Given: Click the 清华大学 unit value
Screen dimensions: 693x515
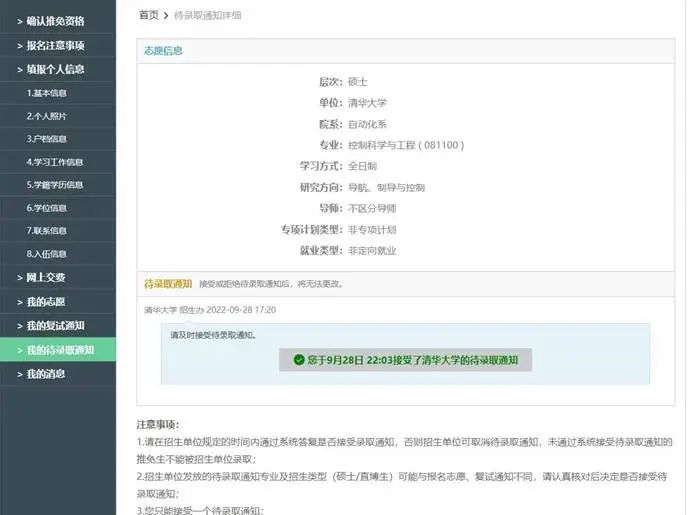Looking at the screenshot, I should click(367, 103).
